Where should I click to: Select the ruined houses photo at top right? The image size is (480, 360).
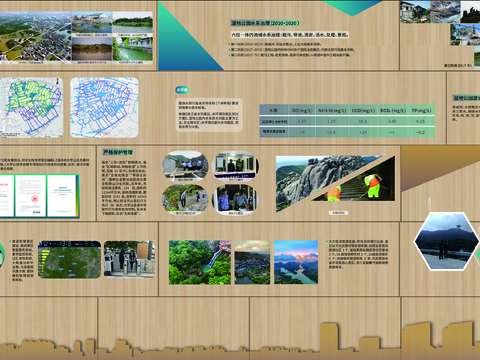point(415,12)
